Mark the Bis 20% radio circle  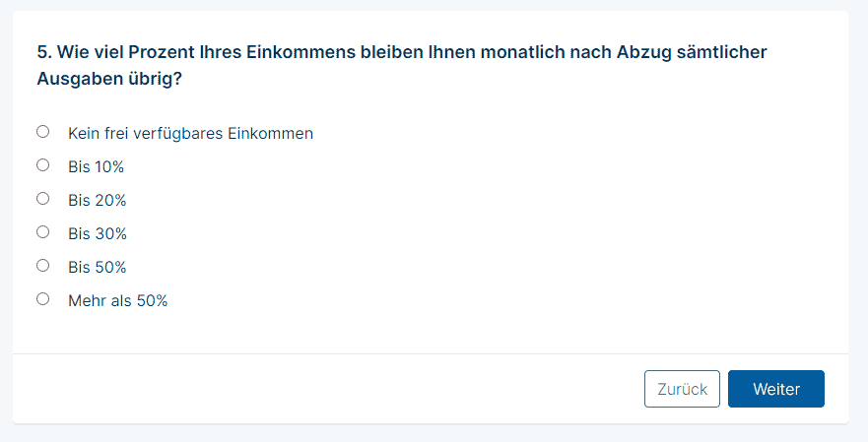tap(43, 199)
